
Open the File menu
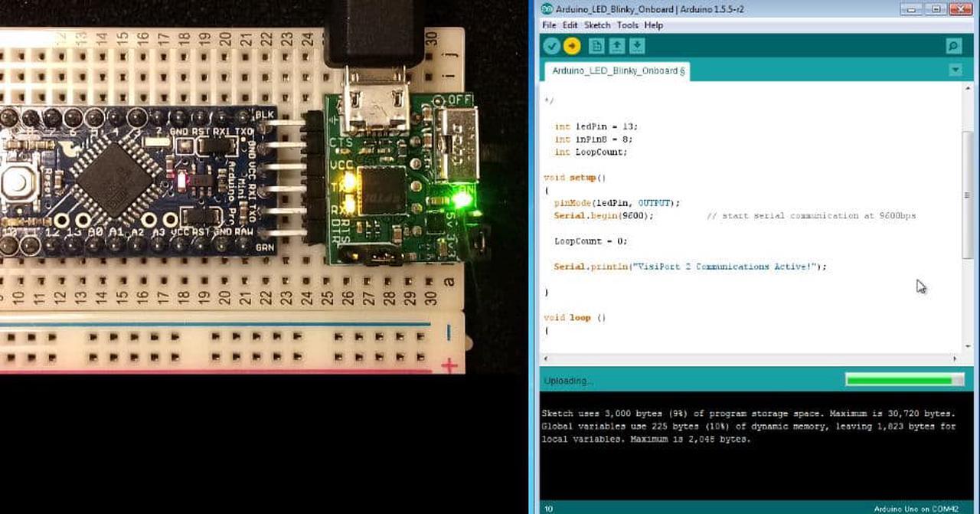[549, 25]
